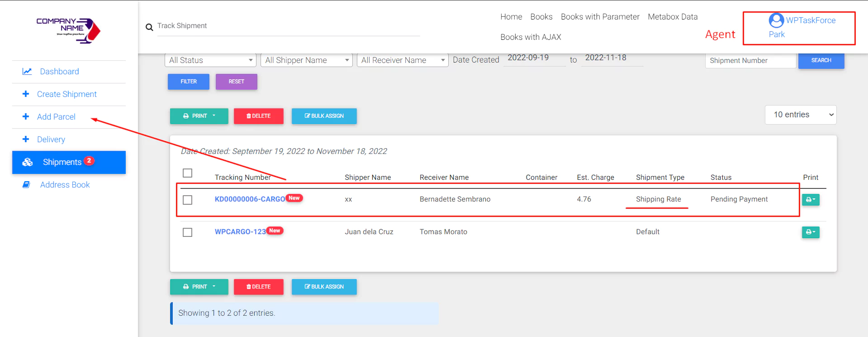Open print menu for KD00000006-CARGO row
Image resolution: width=868 pixels, height=337 pixels.
(811, 200)
